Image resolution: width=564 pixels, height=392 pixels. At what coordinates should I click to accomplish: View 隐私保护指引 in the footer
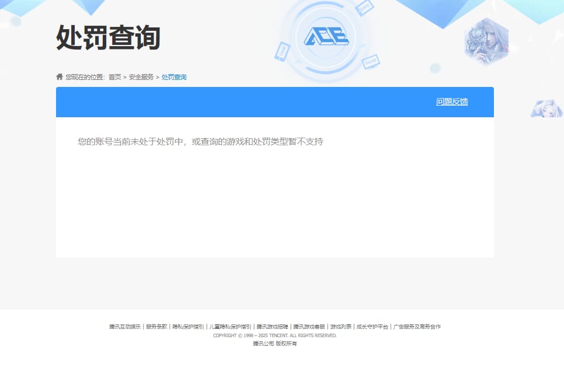(x=188, y=327)
